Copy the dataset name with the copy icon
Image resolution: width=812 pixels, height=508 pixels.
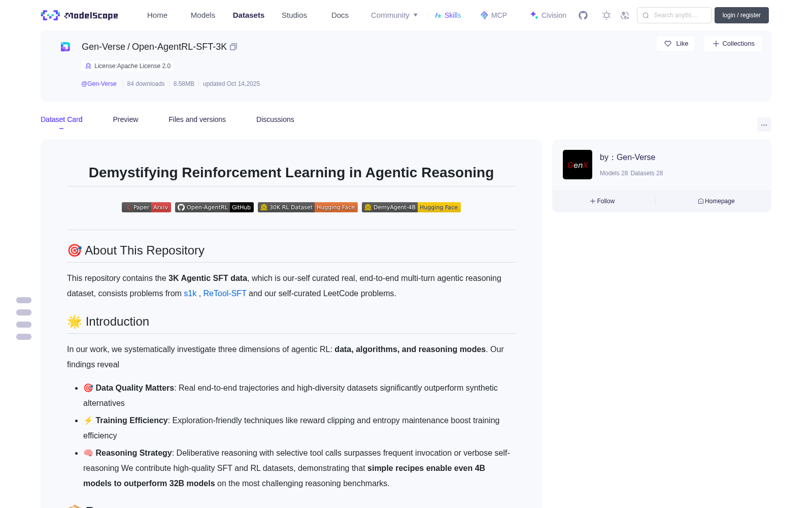pos(233,47)
